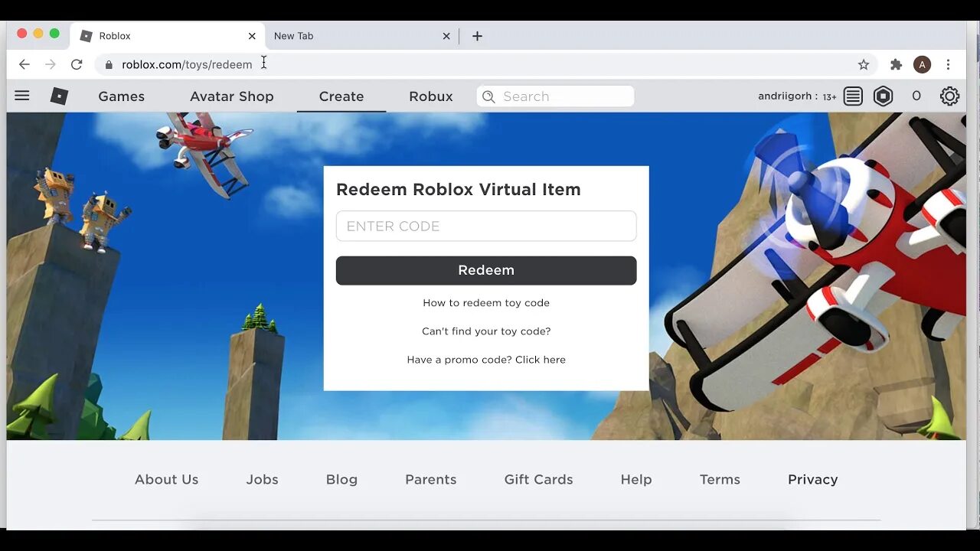
Task: Reload the page
Action: click(x=77, y=64)
